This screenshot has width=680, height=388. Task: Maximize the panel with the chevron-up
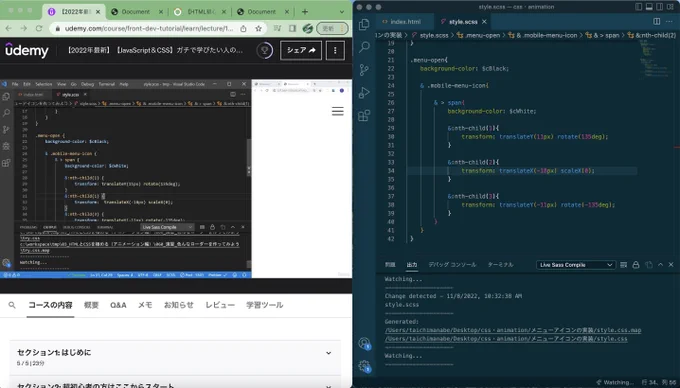pos(660,264)
